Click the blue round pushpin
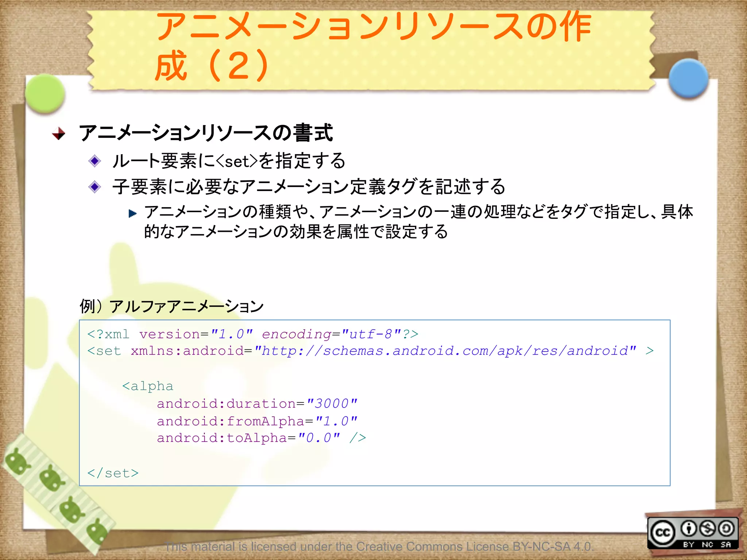 click(688, 78)
